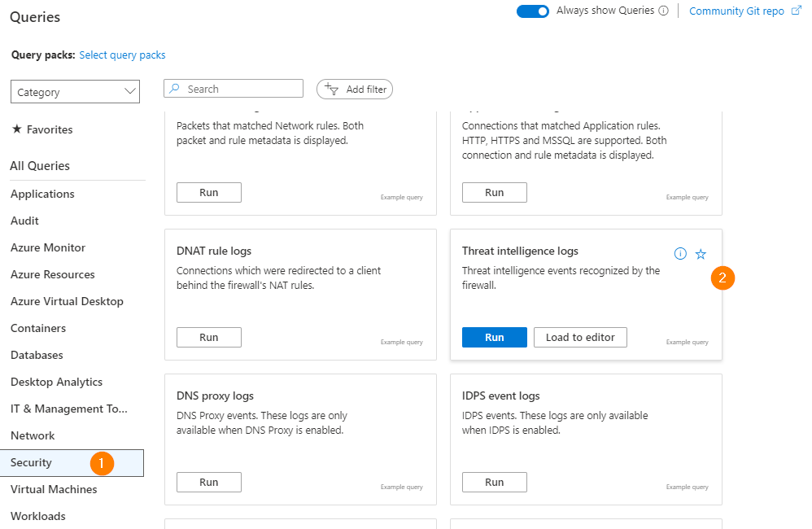Run the DNS proxy logs query
This screenshot has width=812, height=529.
coord(209,483)
